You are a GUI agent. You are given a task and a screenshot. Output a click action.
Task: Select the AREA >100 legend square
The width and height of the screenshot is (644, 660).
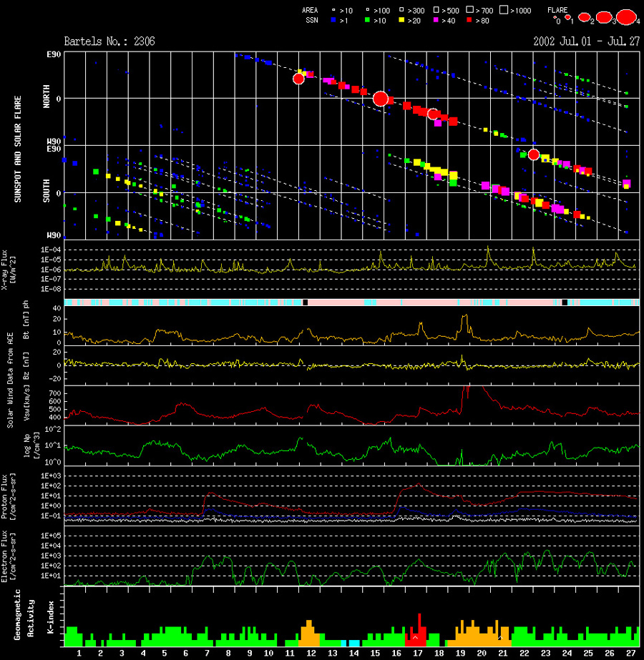[367, 9]
